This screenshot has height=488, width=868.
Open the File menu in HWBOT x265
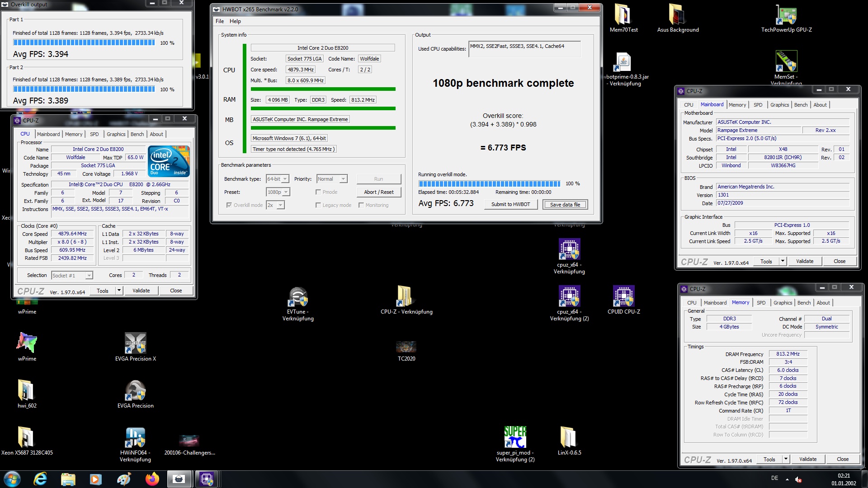coord(220,21)
